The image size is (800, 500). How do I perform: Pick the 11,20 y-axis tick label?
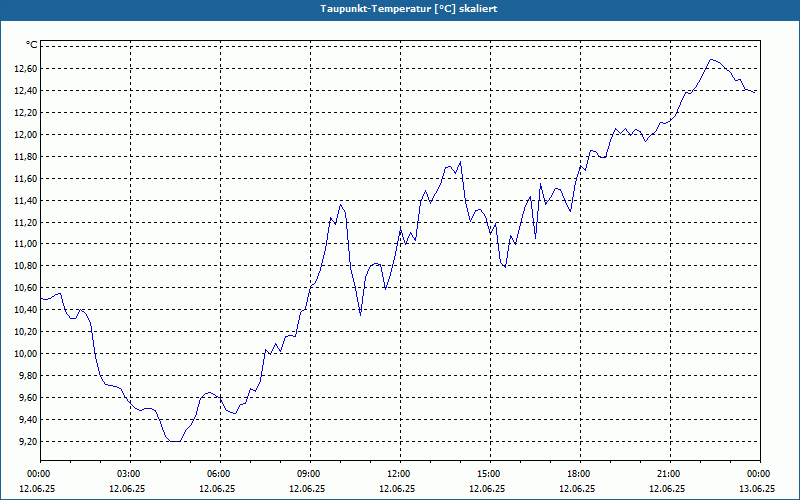28,222
